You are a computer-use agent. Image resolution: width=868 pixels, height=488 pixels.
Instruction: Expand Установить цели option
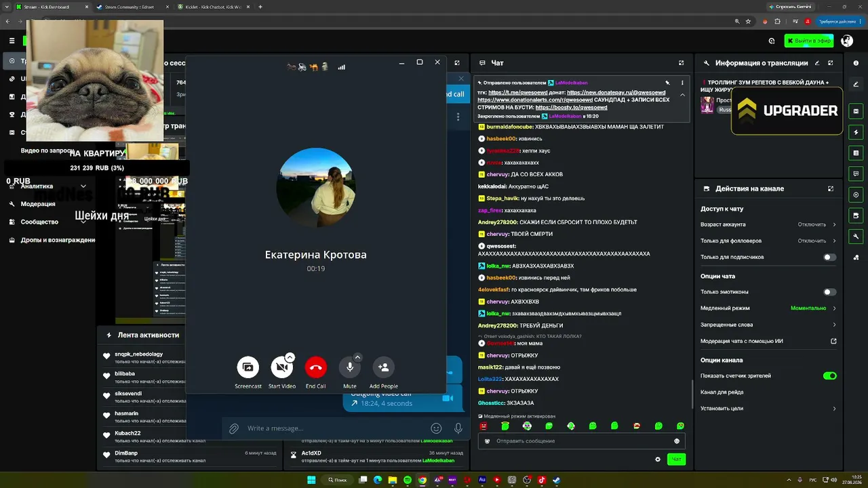[x=768, y=409]
